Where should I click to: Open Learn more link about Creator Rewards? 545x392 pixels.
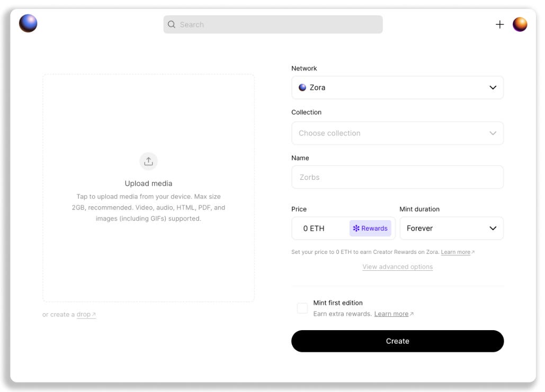pyautogui.click(x=458, y=252)
